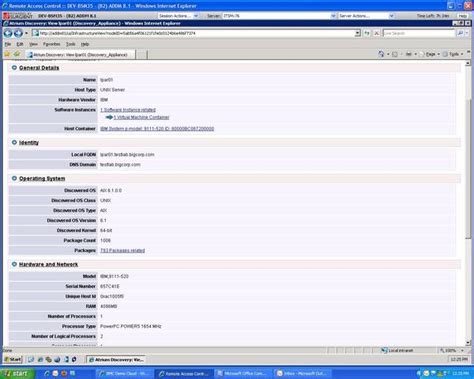
Task: Open the View menu
Action: point(33,44)
